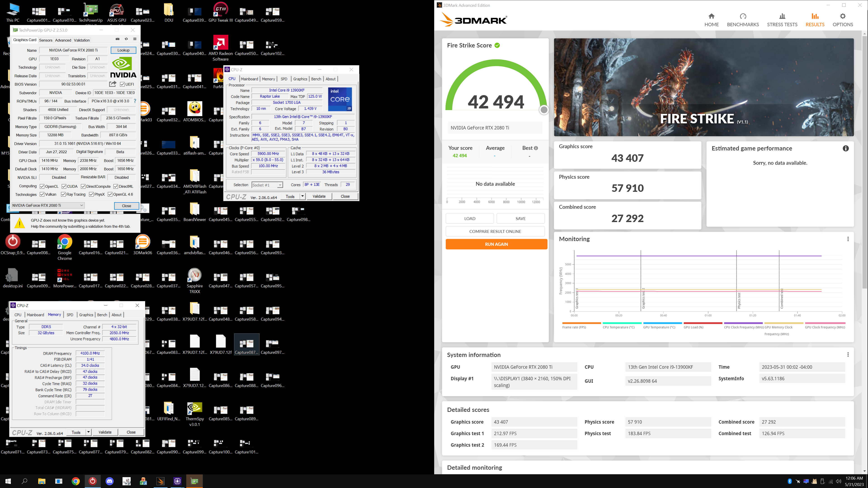Click the BIOS version share/export icon
Image resolution: width=868 pixels, height=488 pixels.
pos(113,84)
